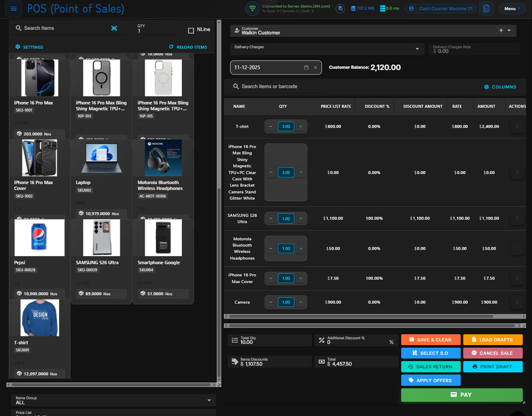This screenshot has width=532, height=416.
Task: Open the hamburger navigation menu
Action: (x=14, y=9)
